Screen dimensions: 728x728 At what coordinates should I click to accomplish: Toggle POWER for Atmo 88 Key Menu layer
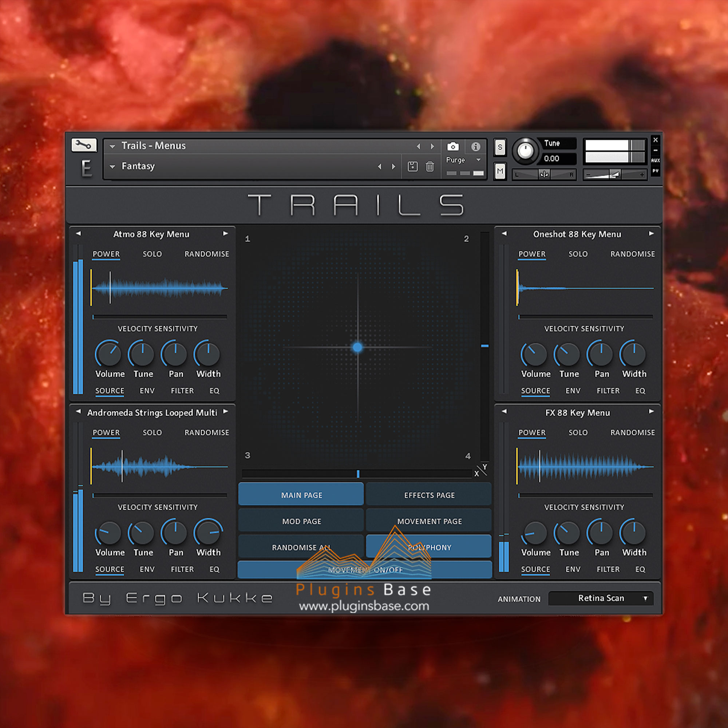pos(106,254)
